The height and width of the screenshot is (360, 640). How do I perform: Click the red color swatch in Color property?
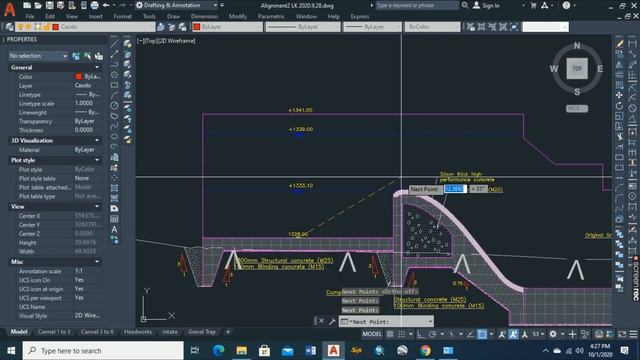[x=79, y=77]
